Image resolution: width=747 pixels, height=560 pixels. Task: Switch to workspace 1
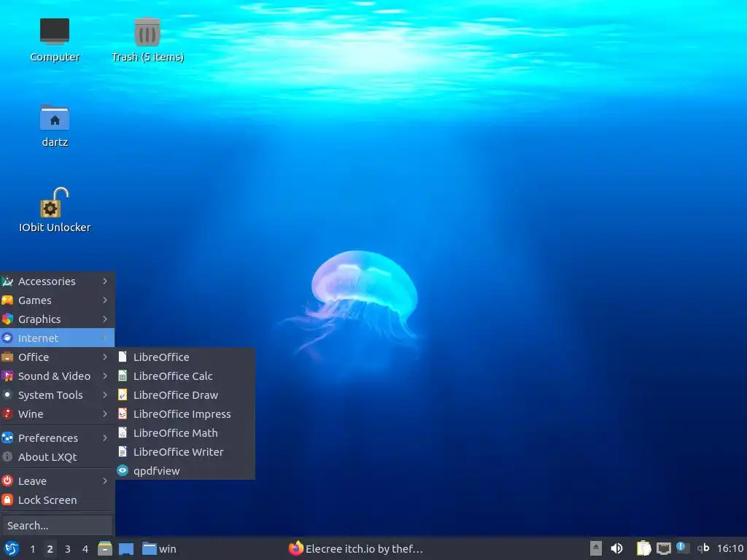(32, 549)
